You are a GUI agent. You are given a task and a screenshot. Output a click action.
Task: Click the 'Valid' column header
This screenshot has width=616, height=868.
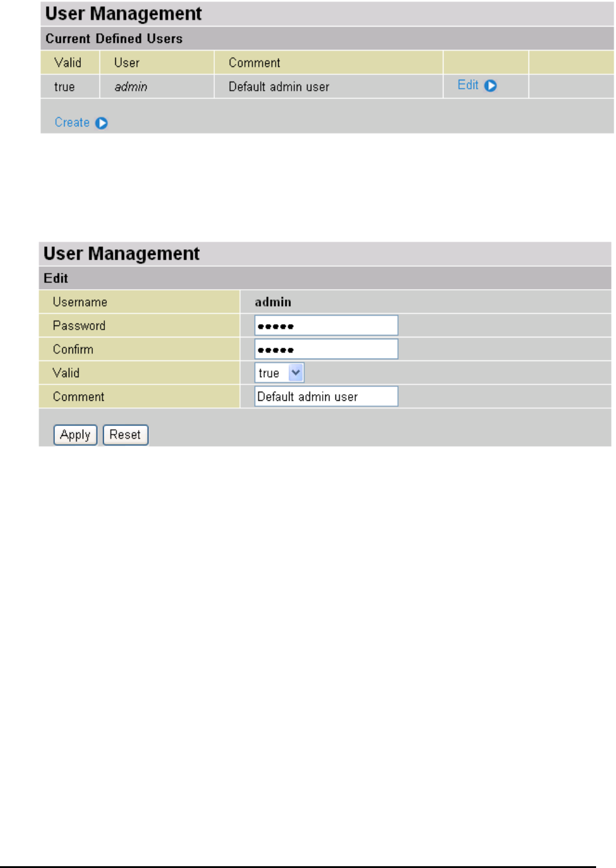coord(68,63)
